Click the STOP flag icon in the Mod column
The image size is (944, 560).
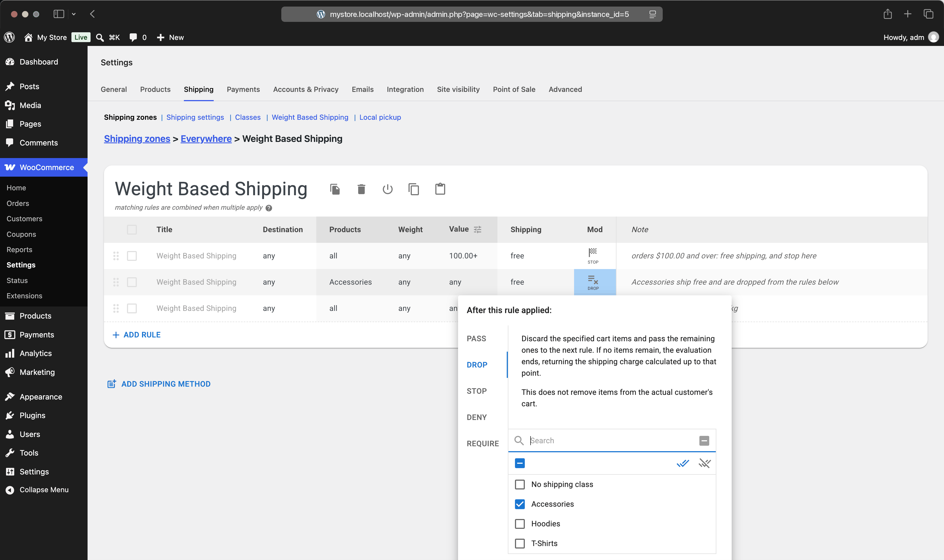tap(593, 255)
